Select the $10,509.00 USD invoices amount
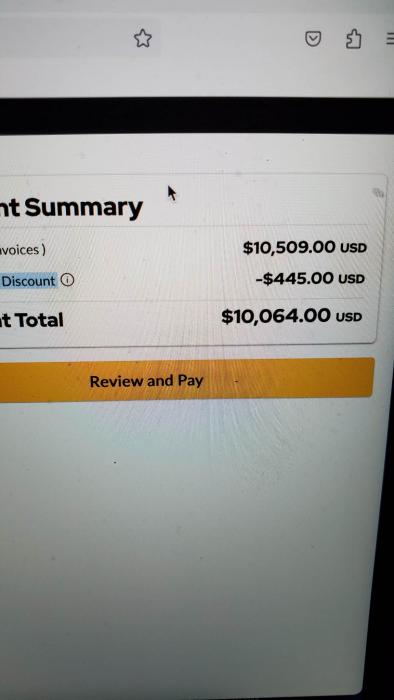The width and height of the screenshot is (394, 700). coord(304,247)
